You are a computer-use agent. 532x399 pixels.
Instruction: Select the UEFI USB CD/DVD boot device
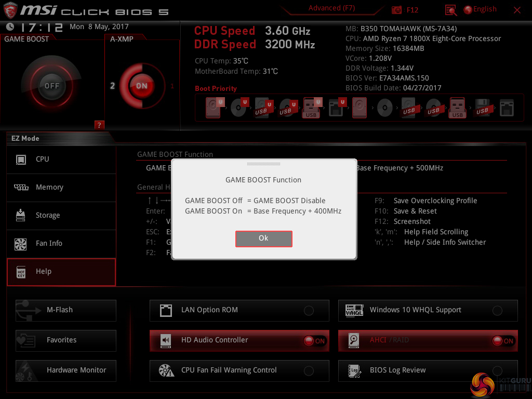tap(288, 108)
